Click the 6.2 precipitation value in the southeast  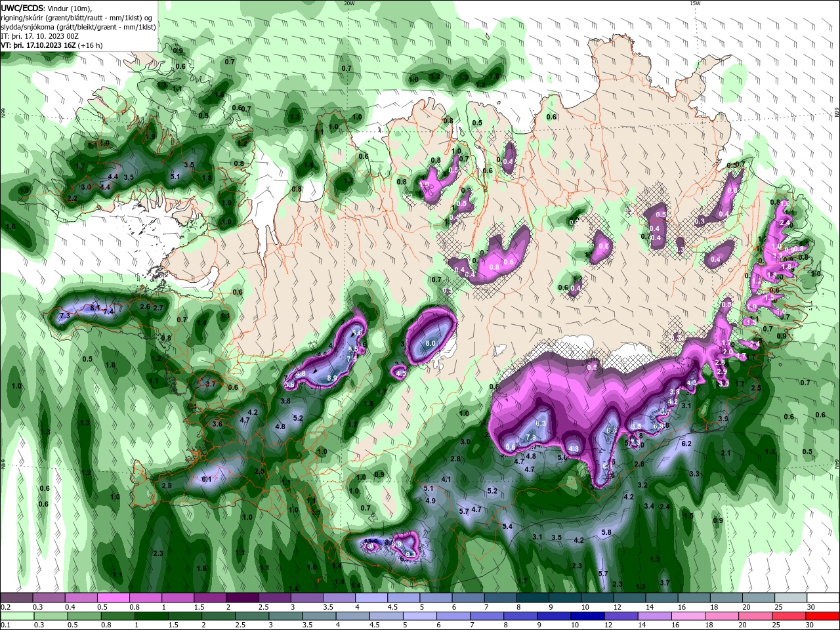tap(687, 444)
